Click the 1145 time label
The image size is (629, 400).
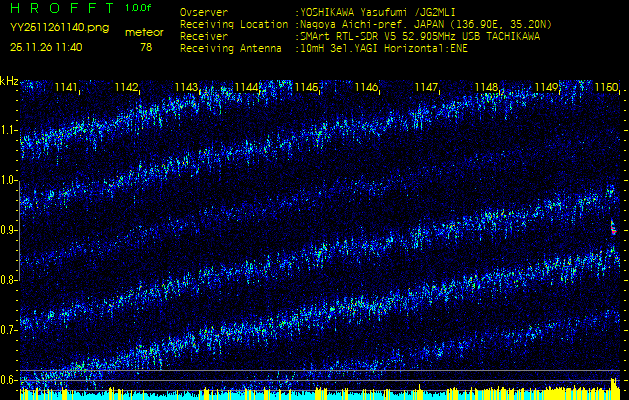click(306, 88)
